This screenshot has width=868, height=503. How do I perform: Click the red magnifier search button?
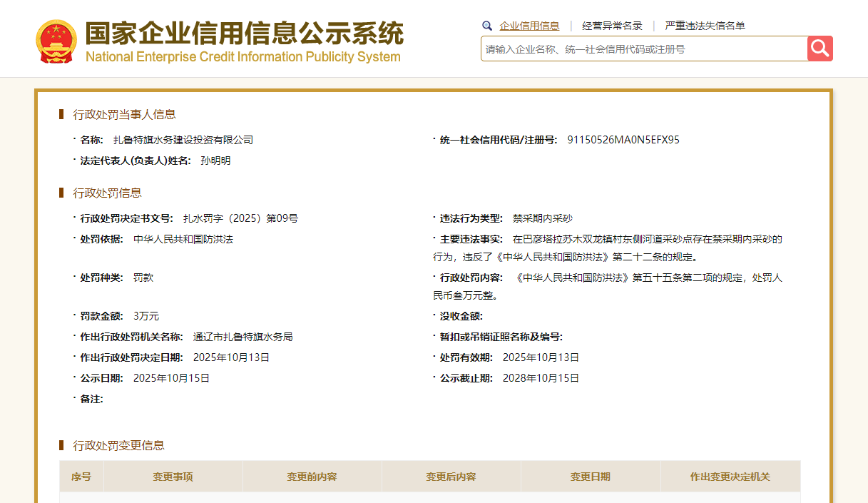click(820, 49)
